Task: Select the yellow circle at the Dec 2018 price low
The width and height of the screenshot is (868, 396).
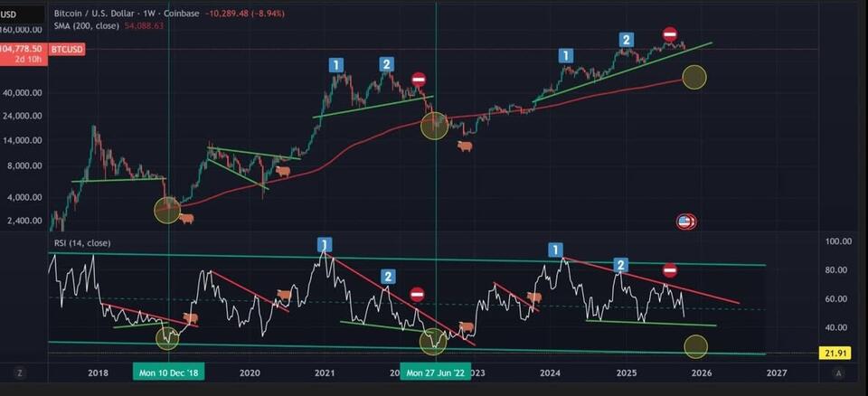Action: [x=167, y=211]
